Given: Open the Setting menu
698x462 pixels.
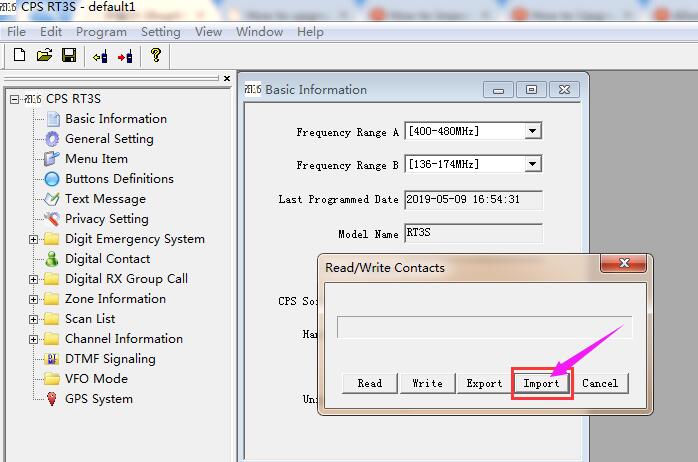Looking at the screenshot, I should (160, 32).
